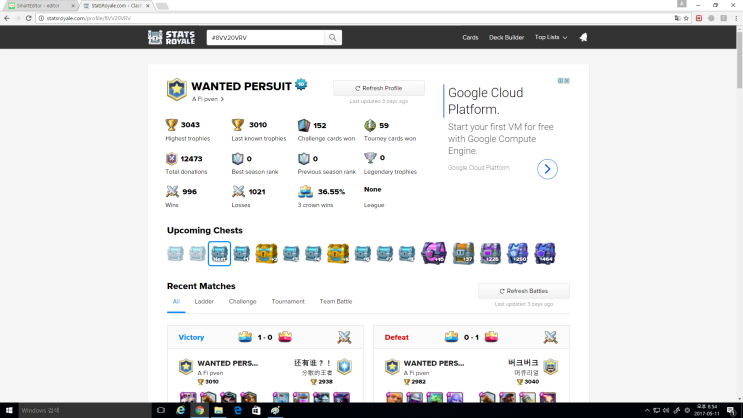The height and width of the screenshot is (418, 743).
Task: Click the 3 crown wins icon
Action: click(306, 191)
